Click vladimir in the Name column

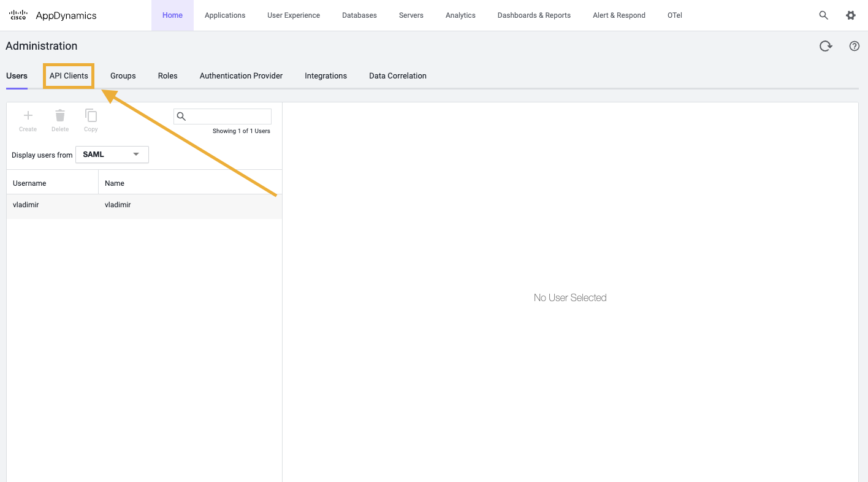tap(118, 205)
